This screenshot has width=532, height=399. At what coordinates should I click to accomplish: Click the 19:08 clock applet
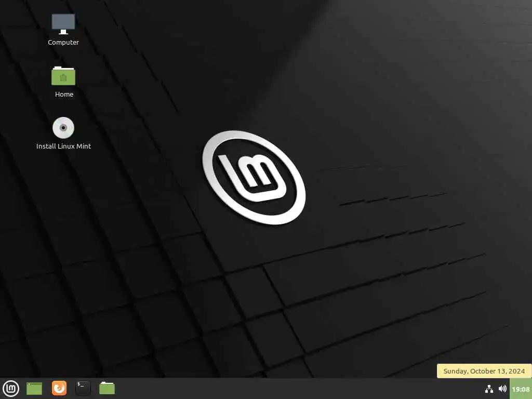tap(521, 389)
